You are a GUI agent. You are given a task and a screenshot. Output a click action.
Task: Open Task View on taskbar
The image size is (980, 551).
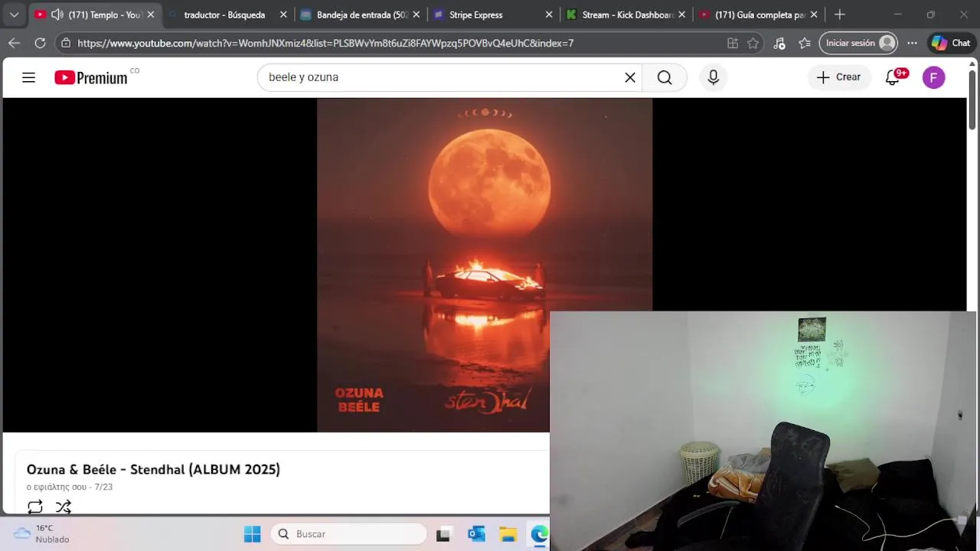point(443,533)
